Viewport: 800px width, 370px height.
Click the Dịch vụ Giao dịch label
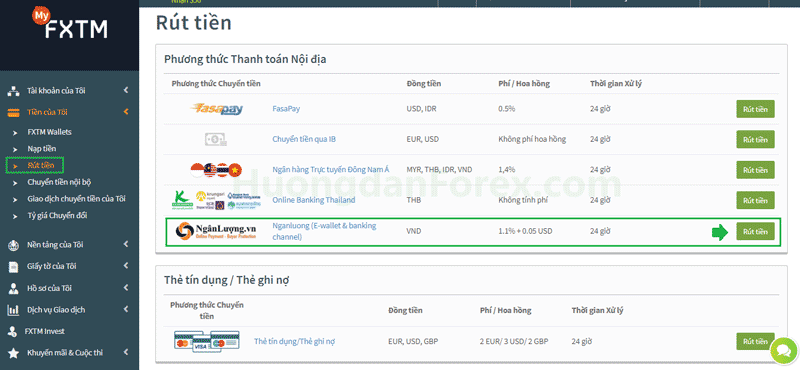[x=56, y=310]
